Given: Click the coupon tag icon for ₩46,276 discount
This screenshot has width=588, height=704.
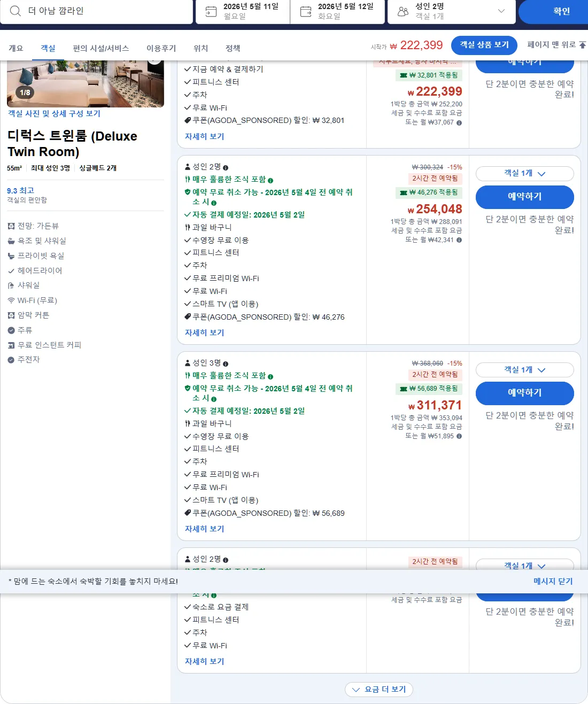Looking at the screenshot, I should [x=188, y=316].
